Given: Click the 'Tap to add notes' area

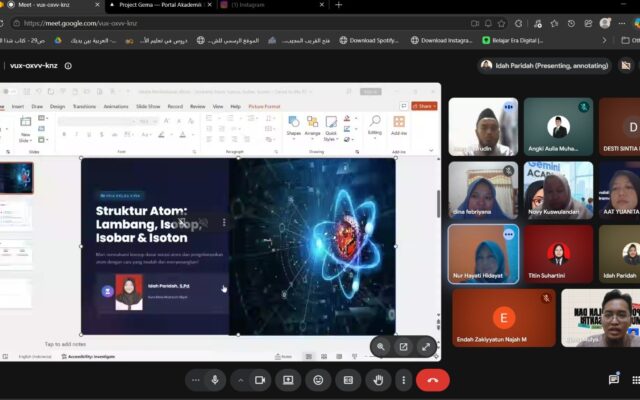Looking at the screenshot, I should (x=65, y=344).
